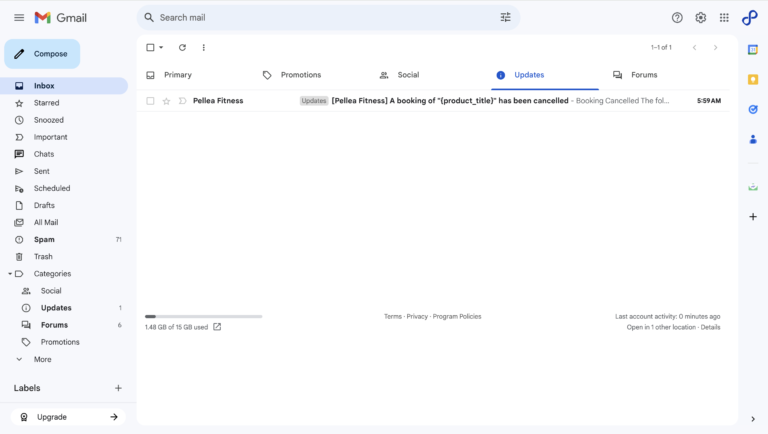Open storage management link icon
Screen dimensions: 768x434
(x=217, y=327)
